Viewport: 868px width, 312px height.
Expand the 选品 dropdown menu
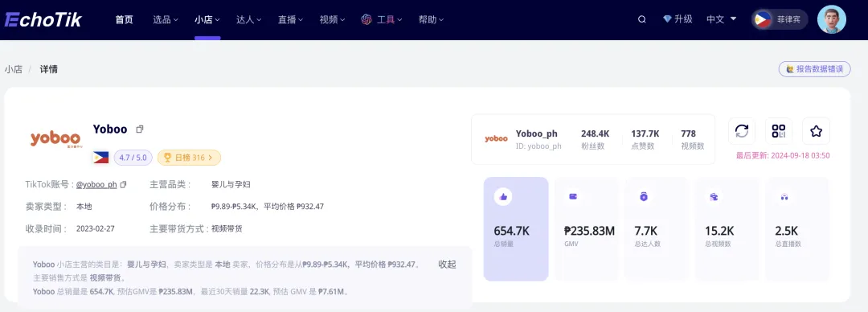166,19
